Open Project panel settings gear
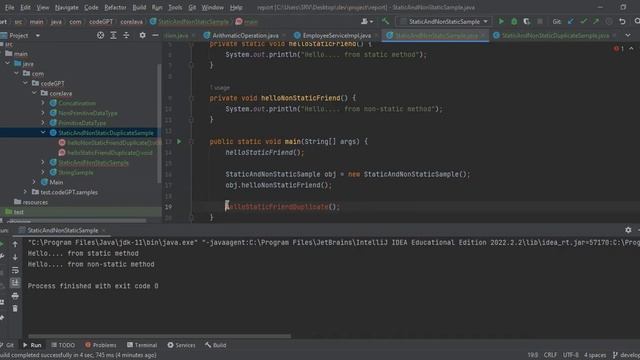This screenshot has width=640, height=360. point(142,36)
